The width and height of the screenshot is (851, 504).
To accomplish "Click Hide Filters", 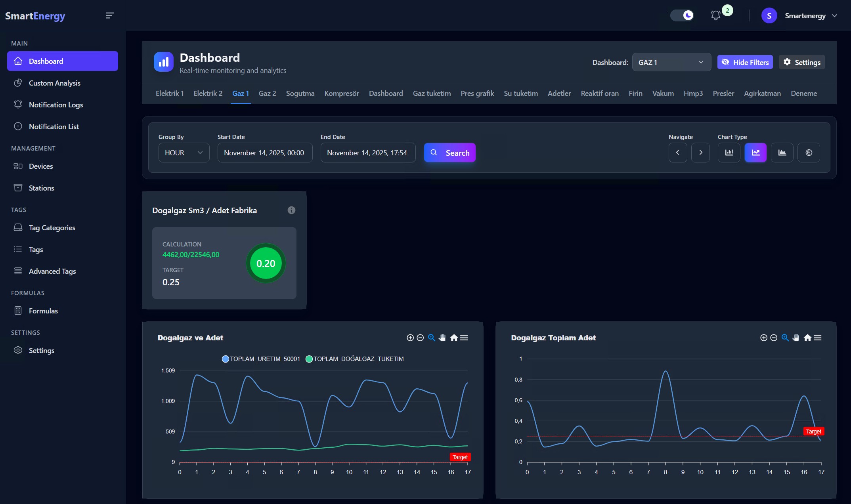I will coord(745,62).
